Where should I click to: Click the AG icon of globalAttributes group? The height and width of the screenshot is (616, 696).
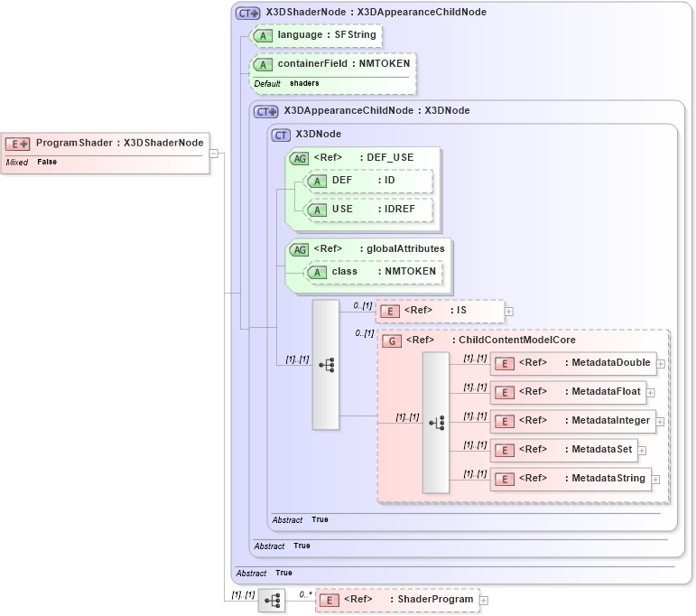pyautogui.click(x=300, y=249)
